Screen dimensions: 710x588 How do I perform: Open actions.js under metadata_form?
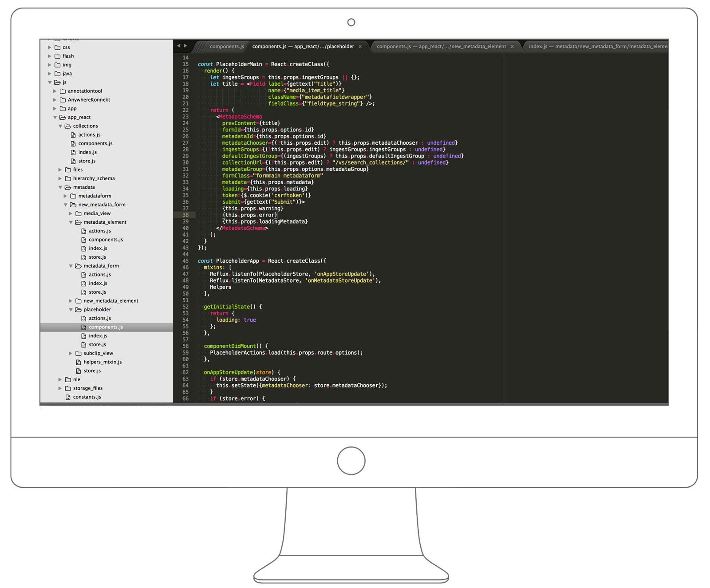click(x=100, y=275)
